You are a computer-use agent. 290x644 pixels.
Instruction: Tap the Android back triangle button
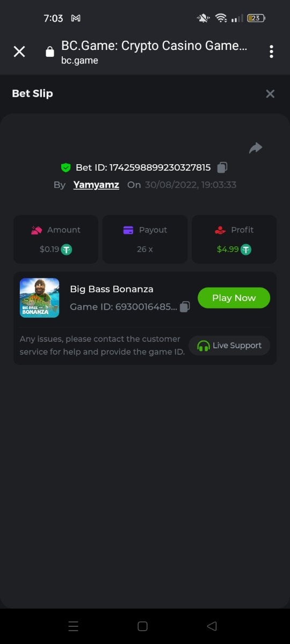coord(212,626)
